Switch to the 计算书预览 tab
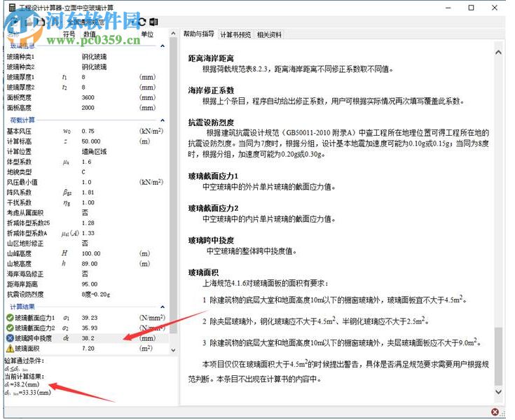The width and height of the screenshot is (515, 420). click(235, 34)
